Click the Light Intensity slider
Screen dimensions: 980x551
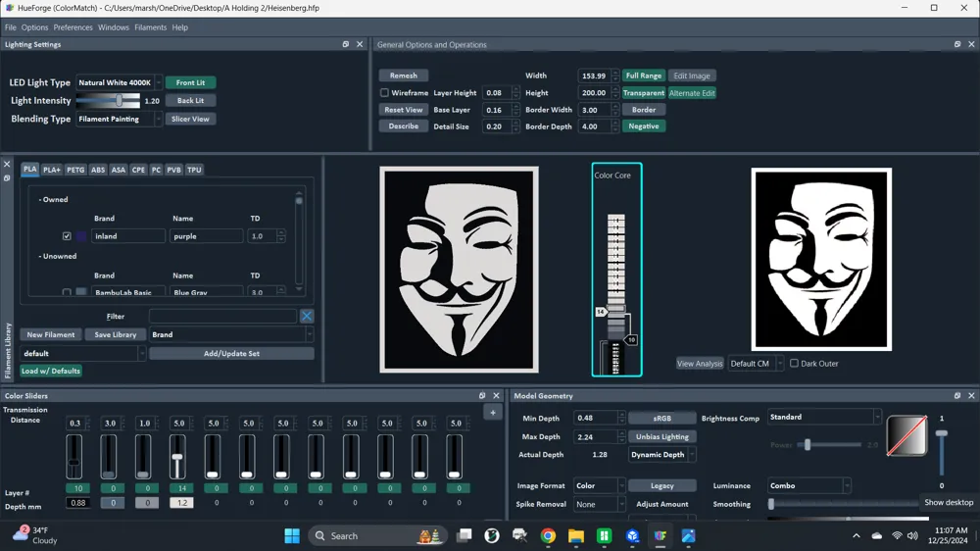pos(108,101)
